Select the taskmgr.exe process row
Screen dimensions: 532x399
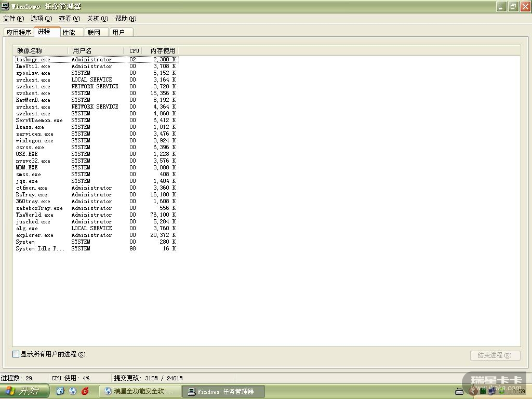pos(97,59)
